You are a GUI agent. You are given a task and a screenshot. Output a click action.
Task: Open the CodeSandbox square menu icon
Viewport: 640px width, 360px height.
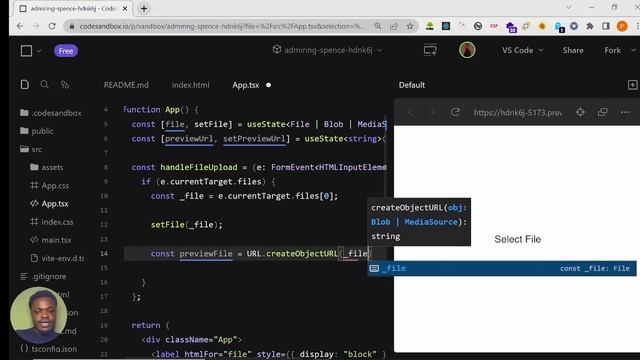click(27, 51)
